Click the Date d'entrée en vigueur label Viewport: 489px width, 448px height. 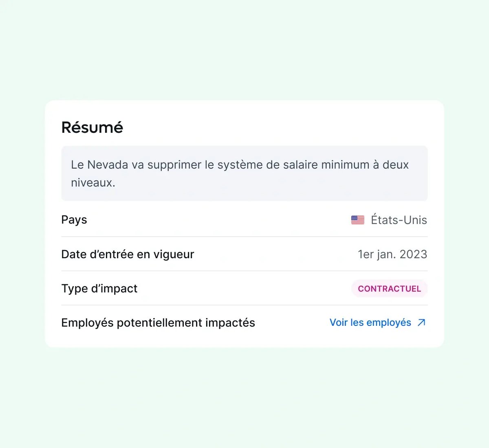tap(128, 254)
